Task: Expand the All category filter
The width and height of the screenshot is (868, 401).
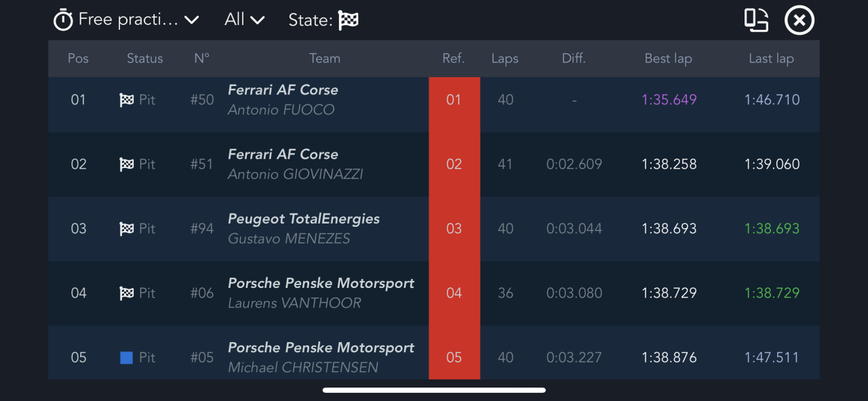Action: click(244, 20)
